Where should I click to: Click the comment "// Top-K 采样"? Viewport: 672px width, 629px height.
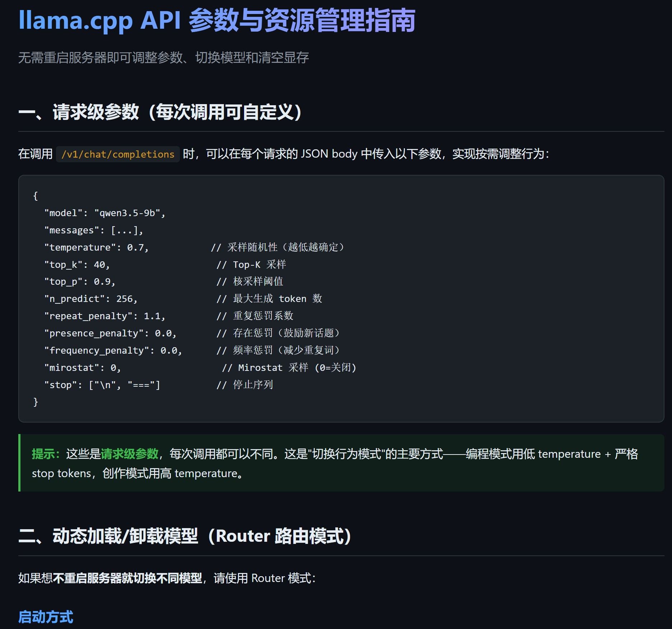coord(251,265)
